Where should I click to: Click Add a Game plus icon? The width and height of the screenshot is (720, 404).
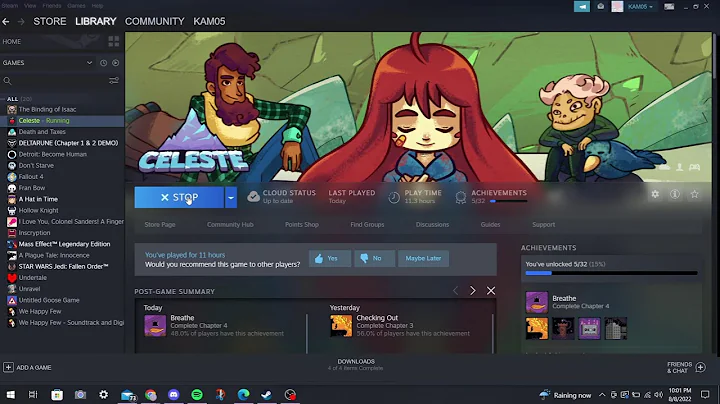[8, 367]
